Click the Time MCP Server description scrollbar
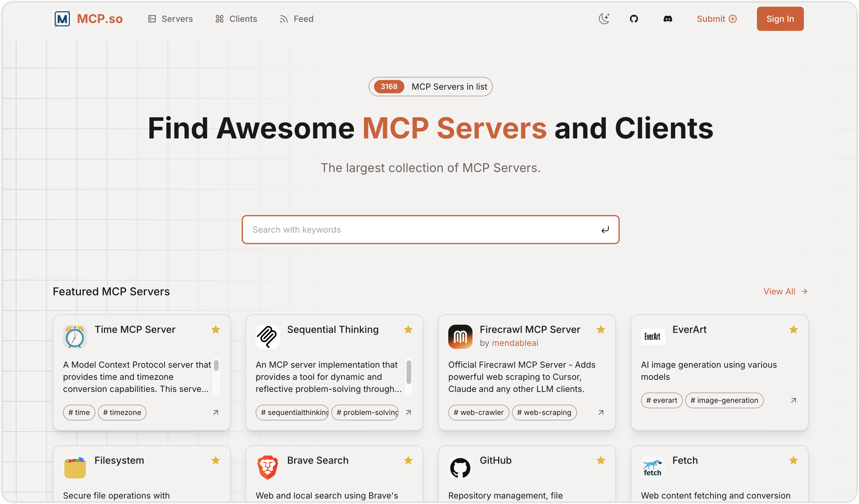The image size is (859, 504). pos(216,366)
